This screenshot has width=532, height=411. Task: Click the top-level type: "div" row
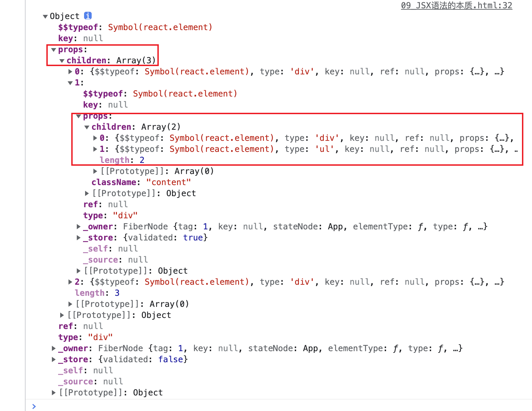85,337
